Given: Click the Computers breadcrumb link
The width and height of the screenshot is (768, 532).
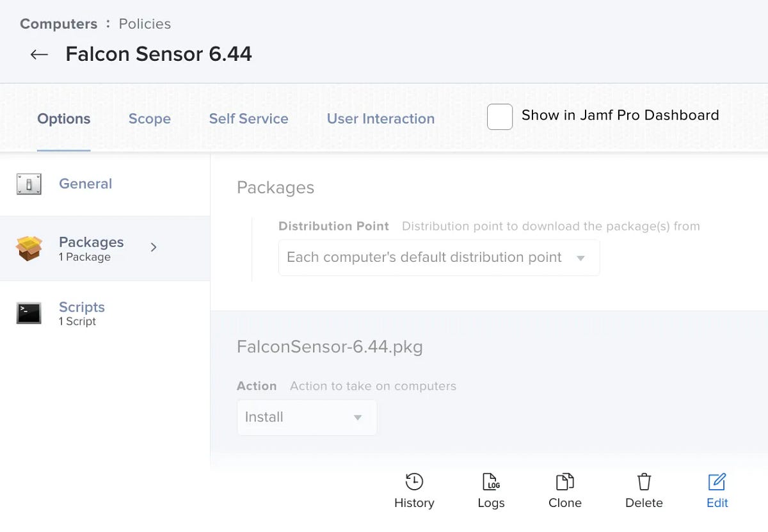Looking at the screenshot, I should (58, 24).
